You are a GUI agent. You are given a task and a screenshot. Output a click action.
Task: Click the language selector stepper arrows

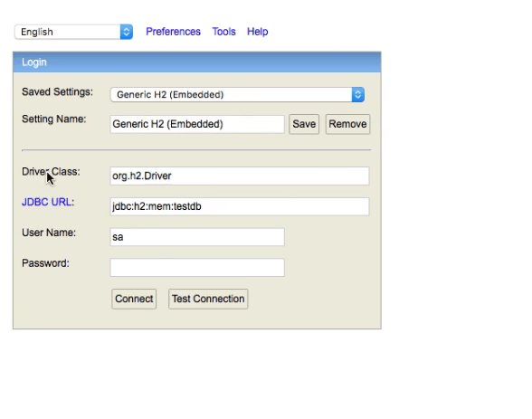click(x=127, y=32)
